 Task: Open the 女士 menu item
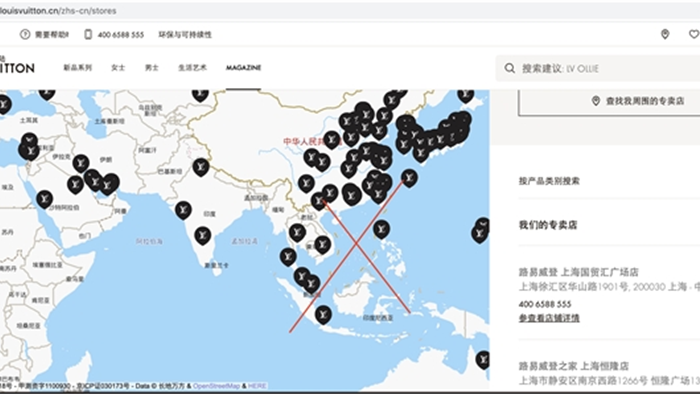[118, 68]
